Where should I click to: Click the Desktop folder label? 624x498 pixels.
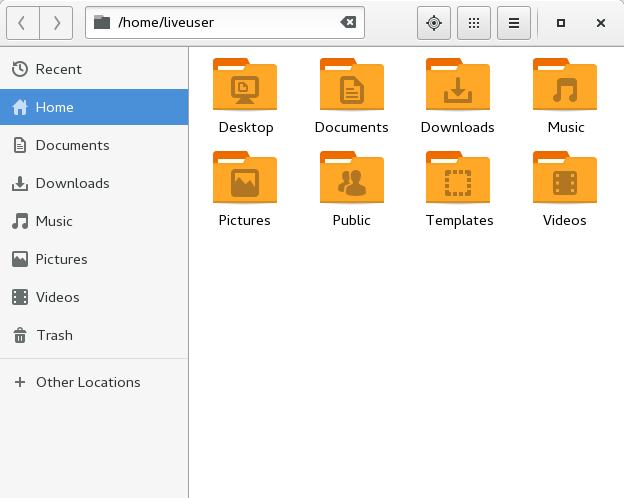click(x=246, y=128)
